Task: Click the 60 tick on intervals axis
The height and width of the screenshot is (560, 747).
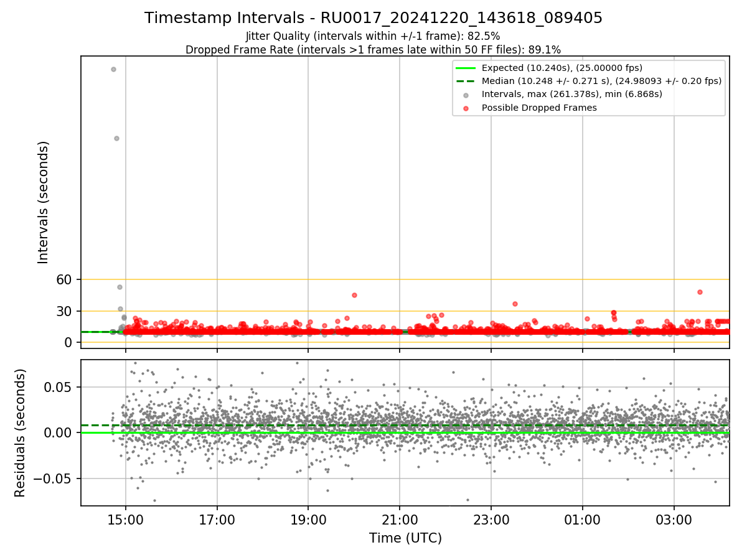Action: [x=65, y=279]
